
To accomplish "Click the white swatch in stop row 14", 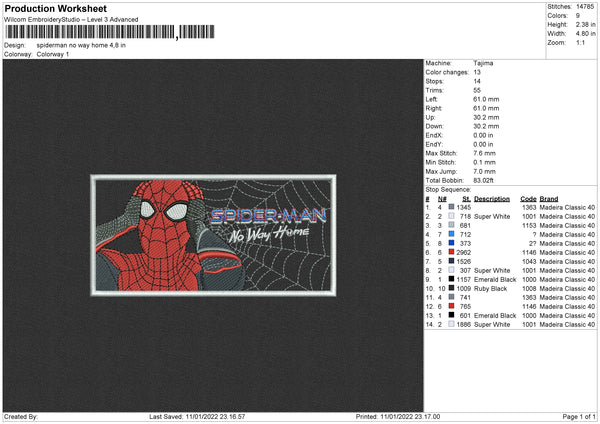I will (451, 324).
